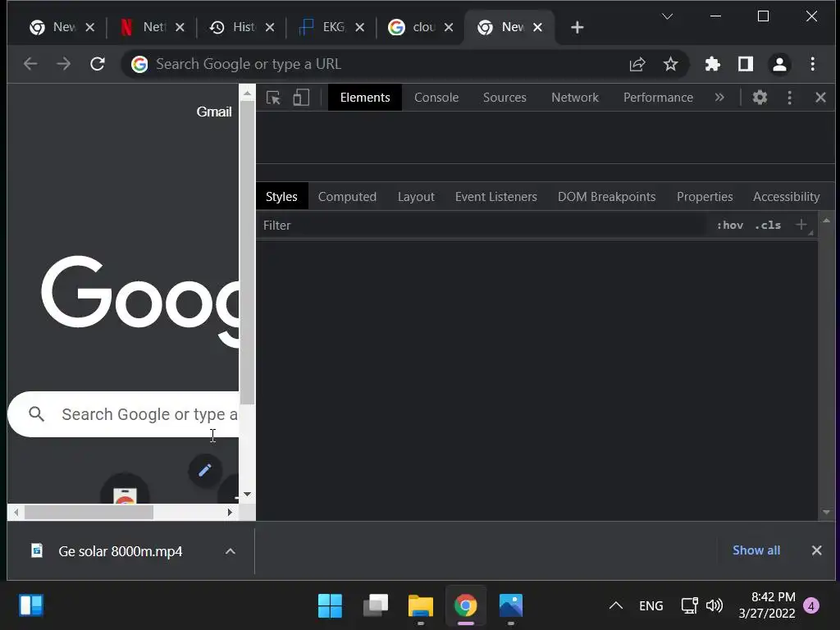840x630 pixels.
Task: Show hidden system tray icons
Action: [x=615, y=606]
